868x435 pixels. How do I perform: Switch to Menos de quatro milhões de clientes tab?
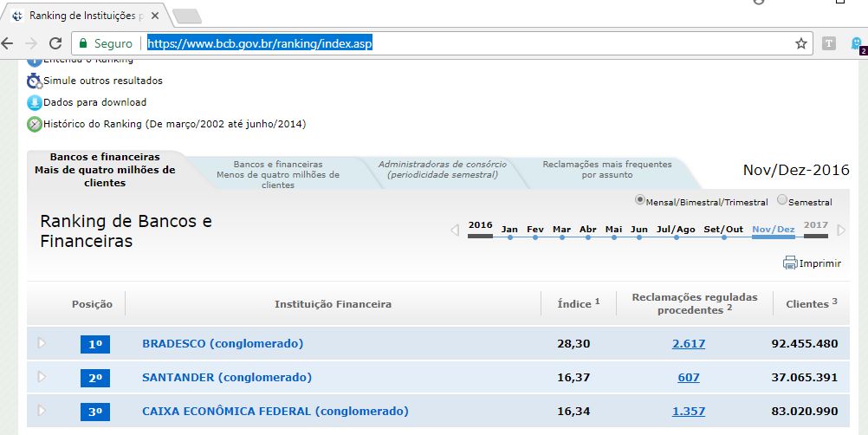click(x=278, y=174)
